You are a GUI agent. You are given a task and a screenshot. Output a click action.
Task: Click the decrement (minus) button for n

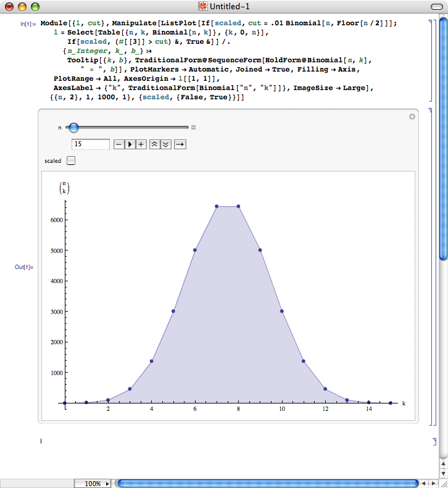[x=119, y=144]
